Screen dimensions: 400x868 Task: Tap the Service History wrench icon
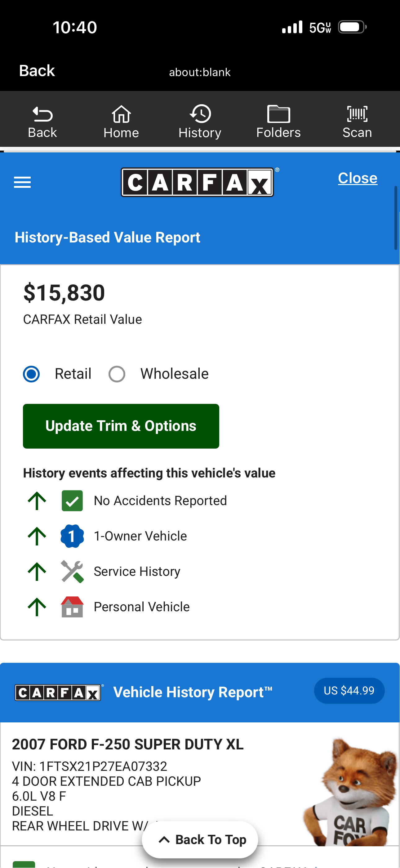(72, 571)
